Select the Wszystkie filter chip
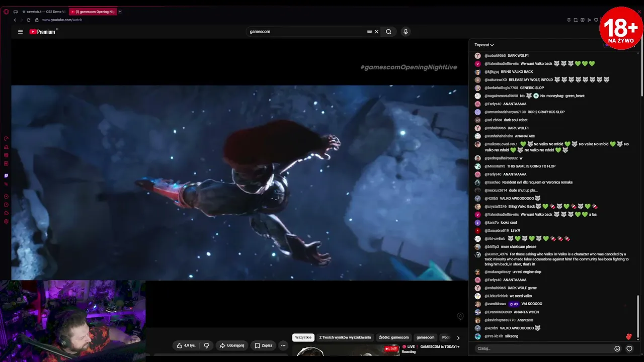The width and height of the screenshot is (644, 362). pyautogui.click(x=303, y=337)
